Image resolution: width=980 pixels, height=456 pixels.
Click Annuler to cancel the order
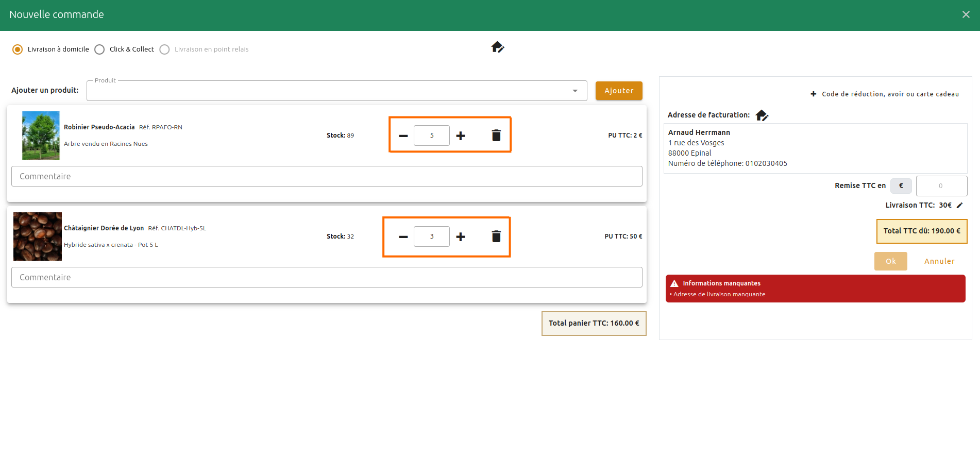point(939,261)
